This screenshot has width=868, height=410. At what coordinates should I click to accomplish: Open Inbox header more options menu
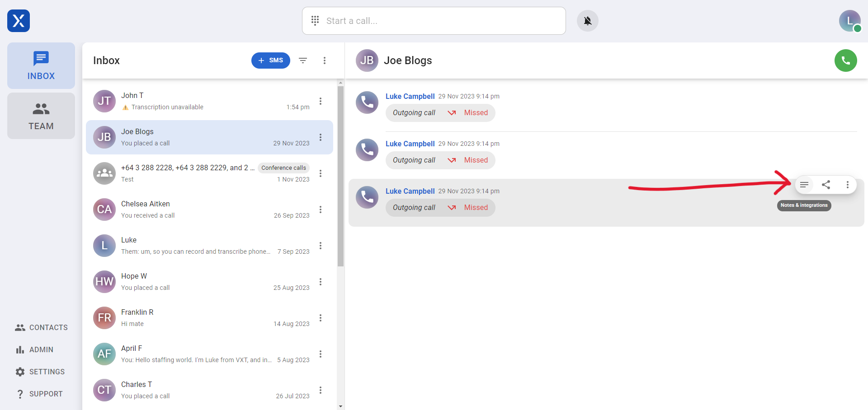[325, 61]
